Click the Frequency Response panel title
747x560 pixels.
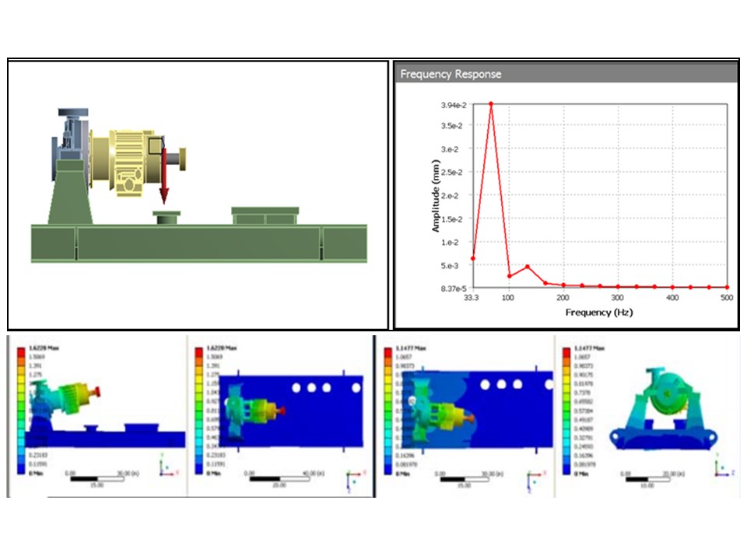[451, 75]
